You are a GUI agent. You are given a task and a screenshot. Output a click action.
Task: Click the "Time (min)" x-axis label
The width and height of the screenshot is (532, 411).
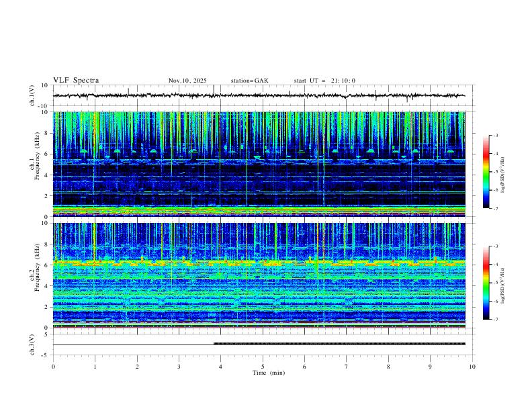[269, 373]
